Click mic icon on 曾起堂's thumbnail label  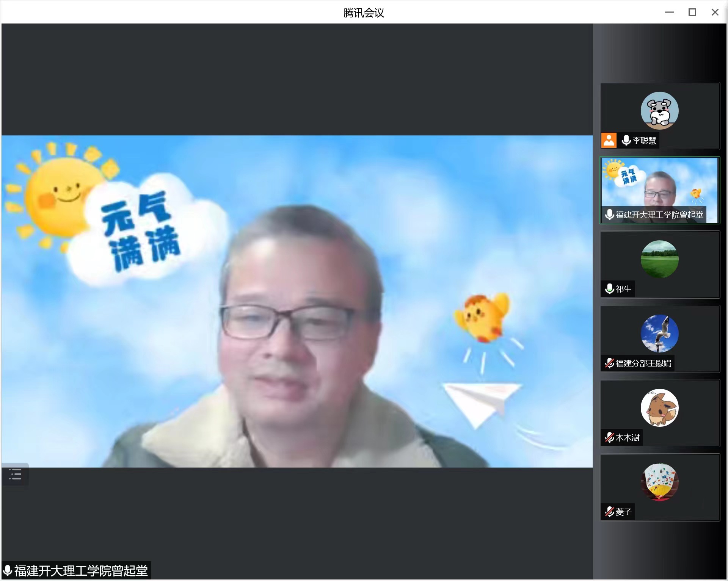coord(610,215)
